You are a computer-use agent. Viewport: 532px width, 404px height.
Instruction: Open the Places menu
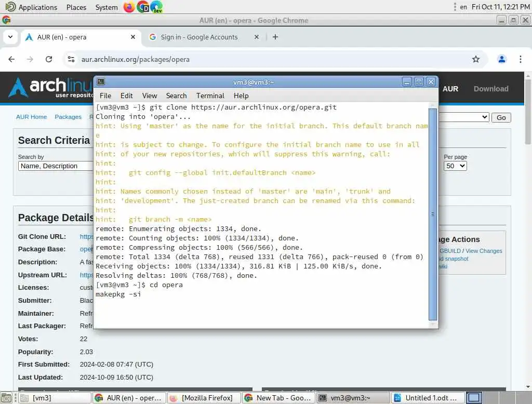76,7
